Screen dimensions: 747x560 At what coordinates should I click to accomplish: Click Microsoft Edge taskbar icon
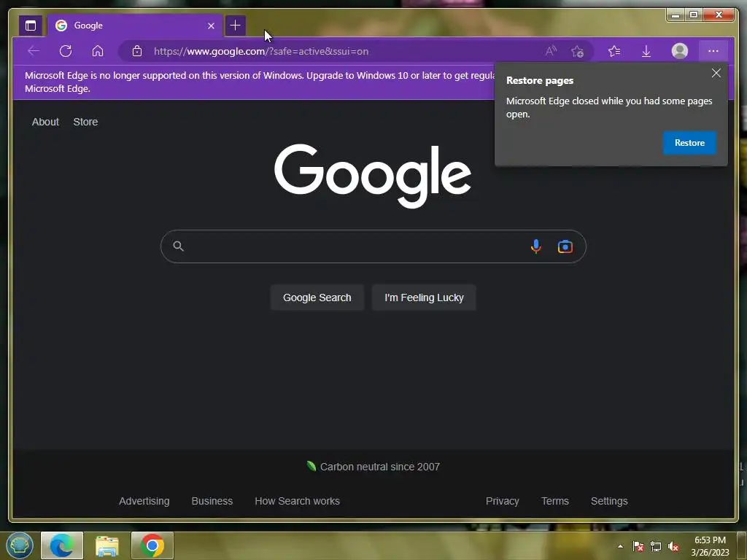point(62,545)
